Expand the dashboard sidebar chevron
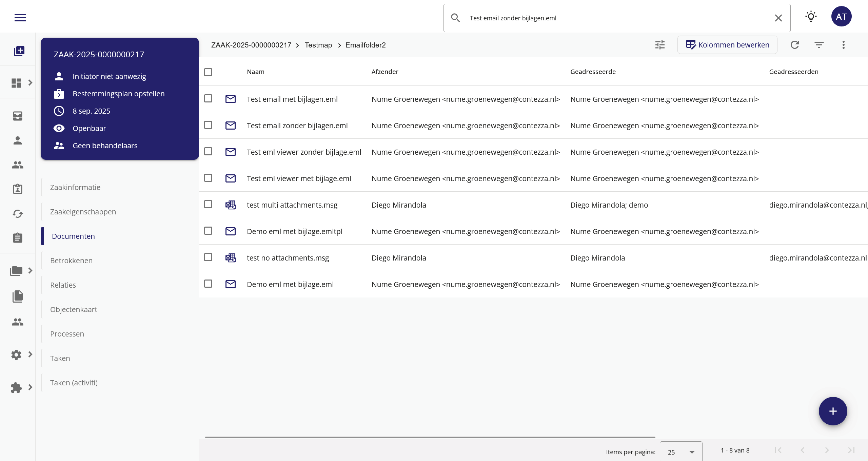The image size is (868, 461). click(x=30, y=82)
